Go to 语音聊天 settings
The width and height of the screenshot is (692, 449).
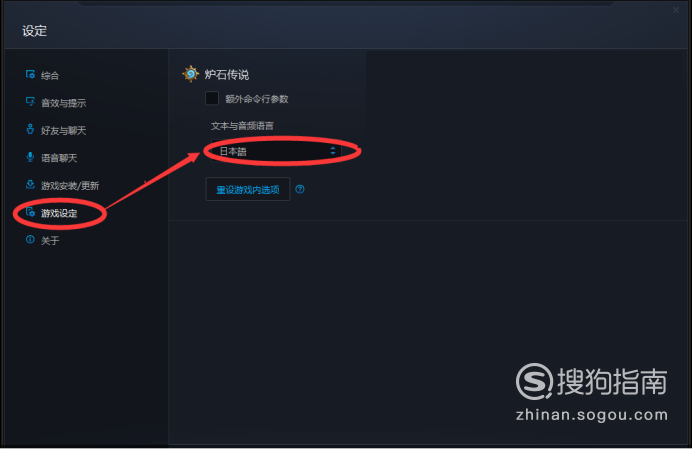click(59, 158)
